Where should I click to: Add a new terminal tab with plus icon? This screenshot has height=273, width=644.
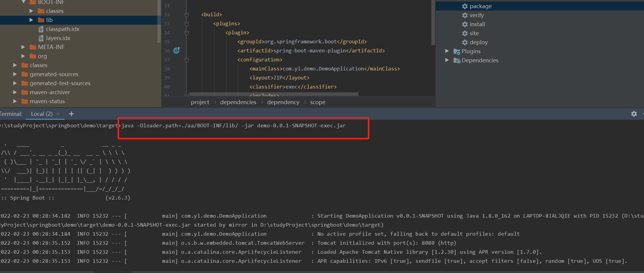pos(71,114)
